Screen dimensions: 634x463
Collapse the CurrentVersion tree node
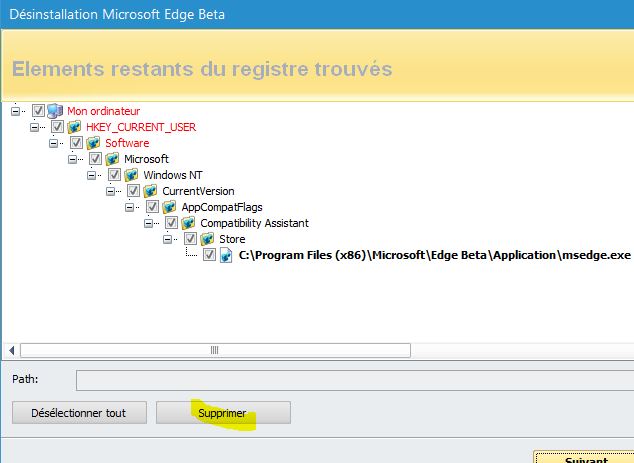point(110,191)
